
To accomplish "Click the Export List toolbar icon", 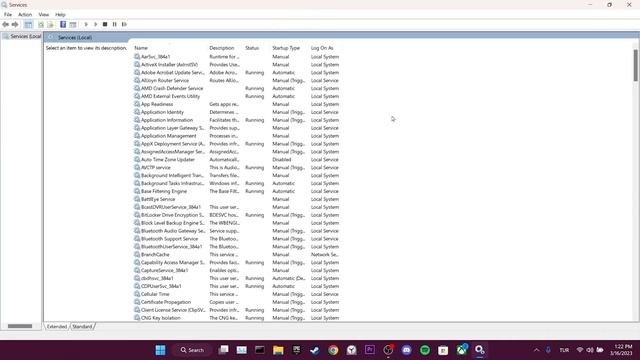I will click(50, 24).
